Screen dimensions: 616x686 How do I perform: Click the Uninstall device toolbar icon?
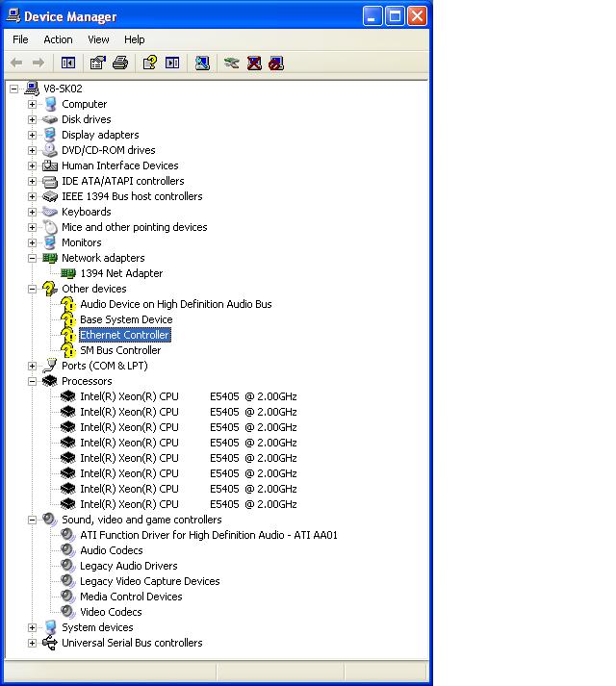coord(254,64)
